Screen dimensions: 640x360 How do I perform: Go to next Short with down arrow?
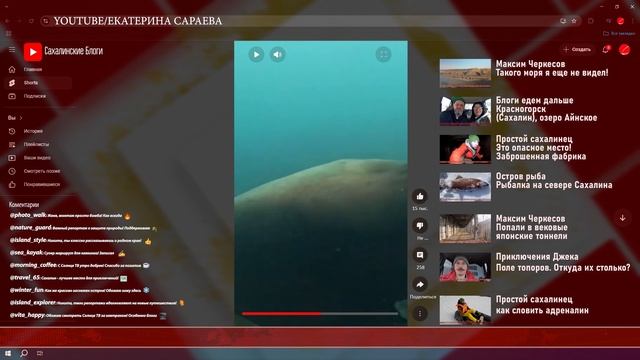[x=622, y=218]
